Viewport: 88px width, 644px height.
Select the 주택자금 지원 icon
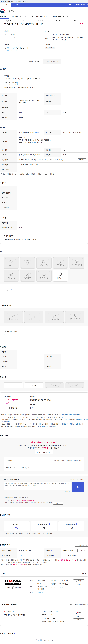point(11,276)
